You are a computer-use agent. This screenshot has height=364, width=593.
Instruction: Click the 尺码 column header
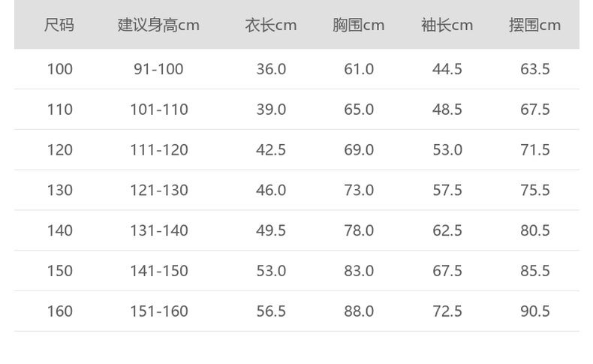59,25
